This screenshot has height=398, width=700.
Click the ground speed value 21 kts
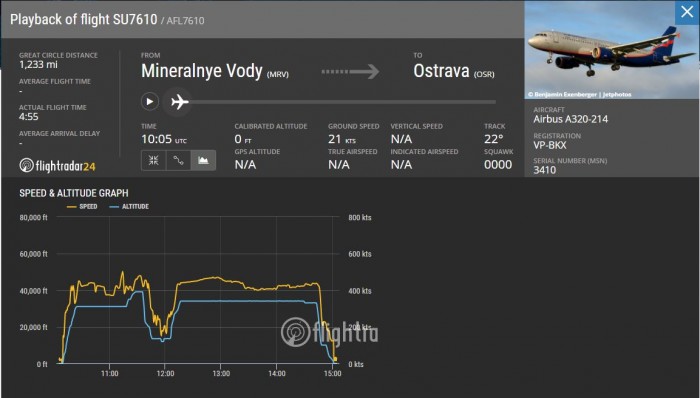tap(342, 139)
